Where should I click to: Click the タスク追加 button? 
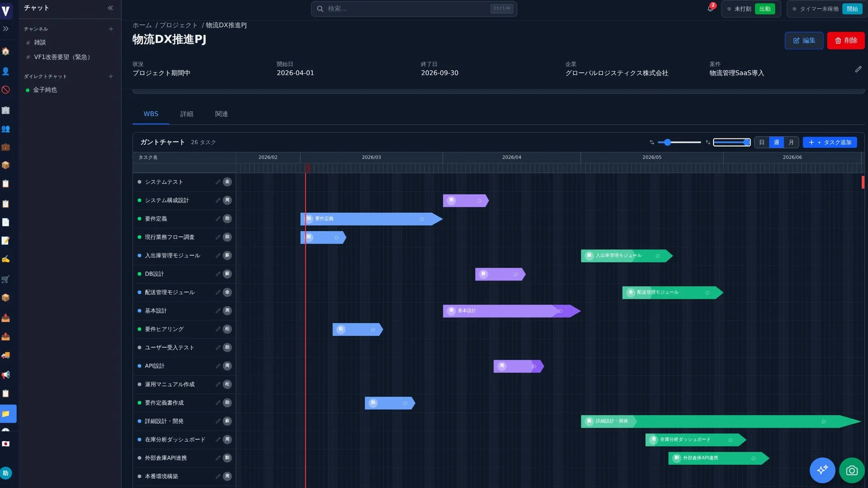coord(830,142)
